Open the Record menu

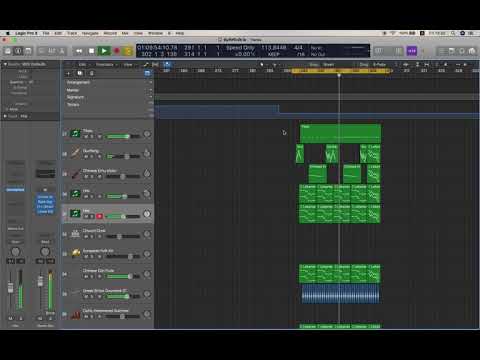pos(110,33)
